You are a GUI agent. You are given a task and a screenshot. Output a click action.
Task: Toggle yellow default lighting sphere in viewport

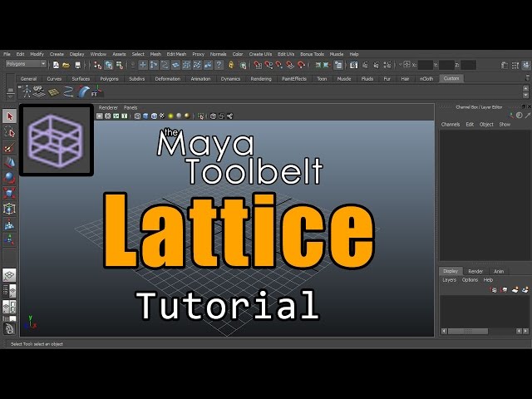[x=170, y=116]
